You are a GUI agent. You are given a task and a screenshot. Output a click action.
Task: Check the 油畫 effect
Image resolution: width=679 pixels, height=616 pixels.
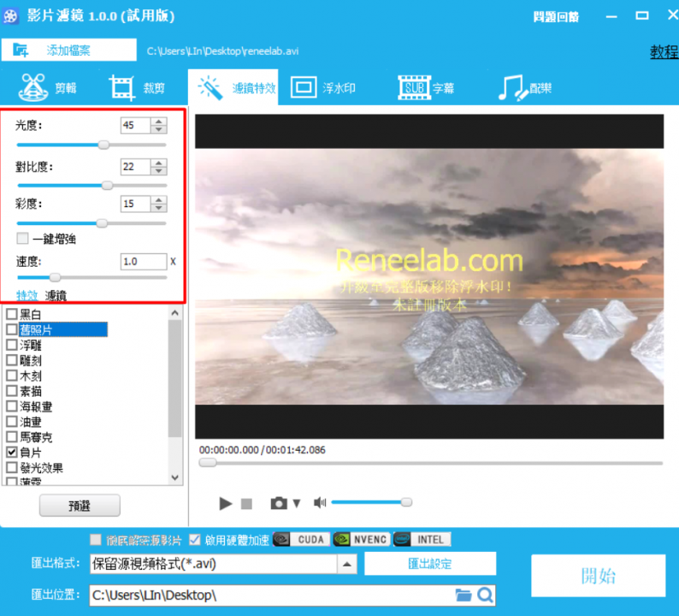(12, 422)
